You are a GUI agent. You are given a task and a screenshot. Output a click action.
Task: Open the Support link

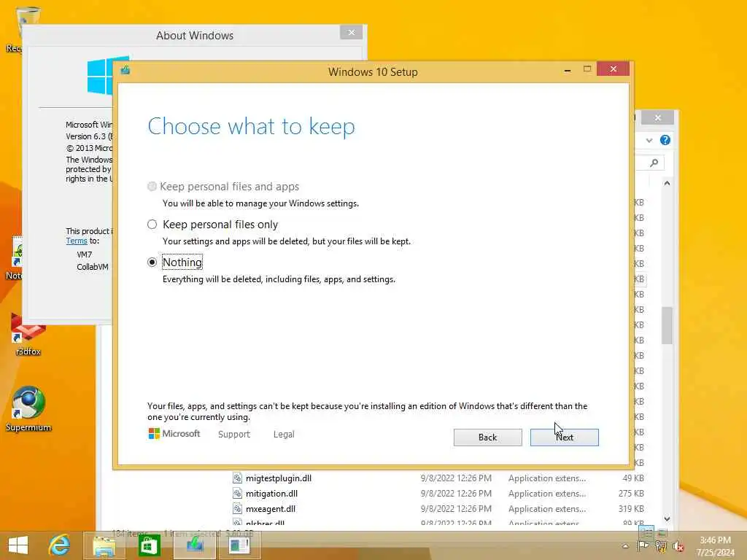pos(234,435)
